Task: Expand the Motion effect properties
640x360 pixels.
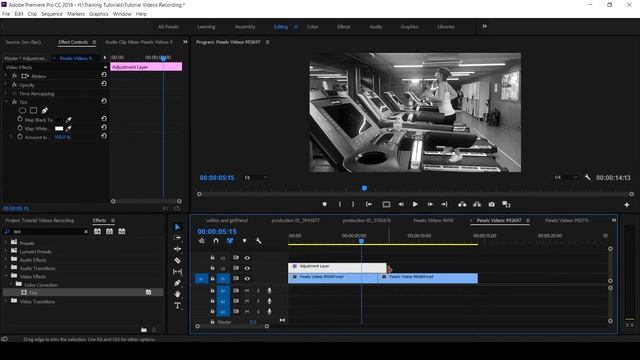Action: 6,76
